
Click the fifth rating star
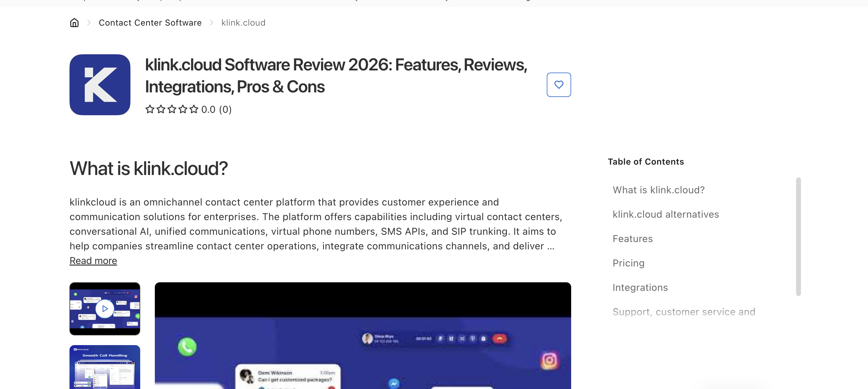(x=194, y=109)
